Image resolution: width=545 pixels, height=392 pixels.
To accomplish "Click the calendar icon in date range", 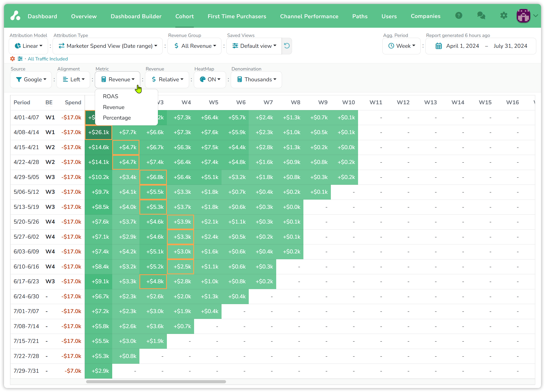I will click(439, 46).
